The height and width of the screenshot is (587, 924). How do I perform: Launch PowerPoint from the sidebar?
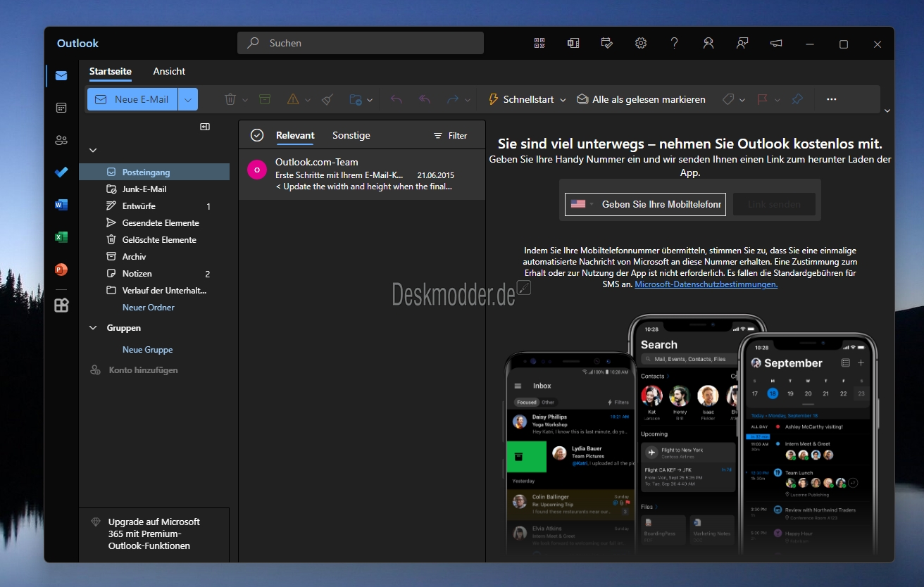61,269
